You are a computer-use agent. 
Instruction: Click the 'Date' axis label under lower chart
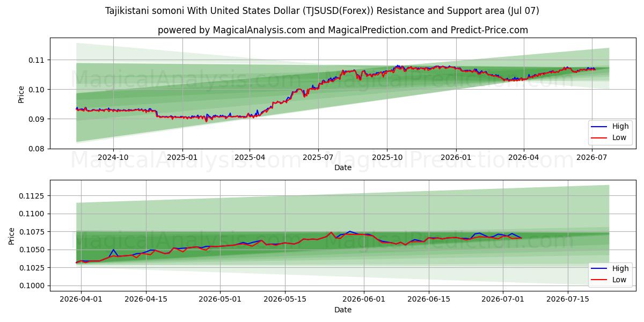[343, 310]
